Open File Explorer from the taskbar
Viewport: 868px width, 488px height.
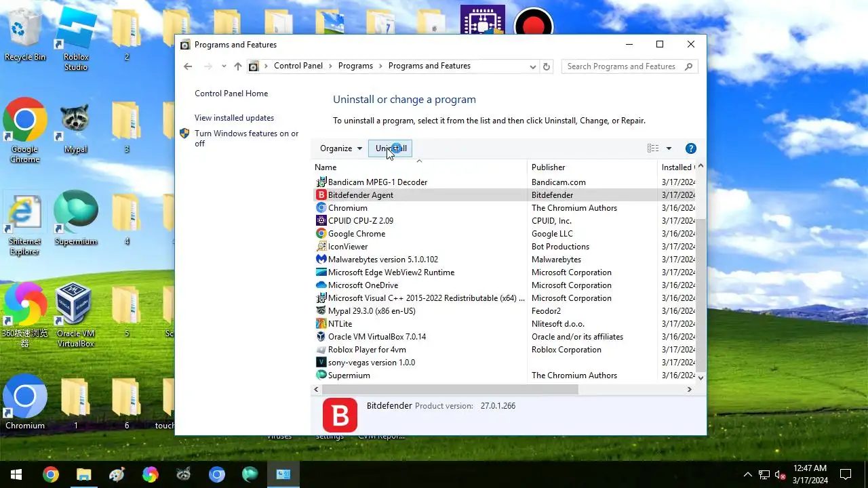83,474
